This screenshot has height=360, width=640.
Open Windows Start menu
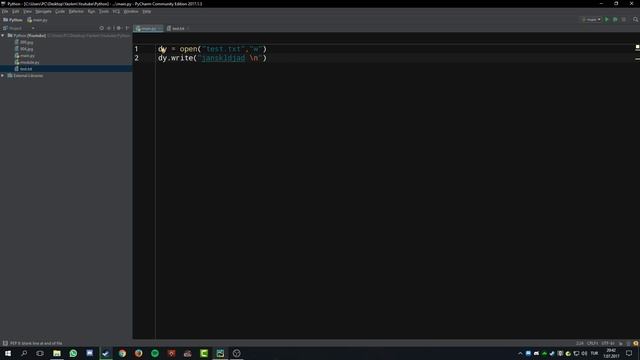[x=8, y=353]
